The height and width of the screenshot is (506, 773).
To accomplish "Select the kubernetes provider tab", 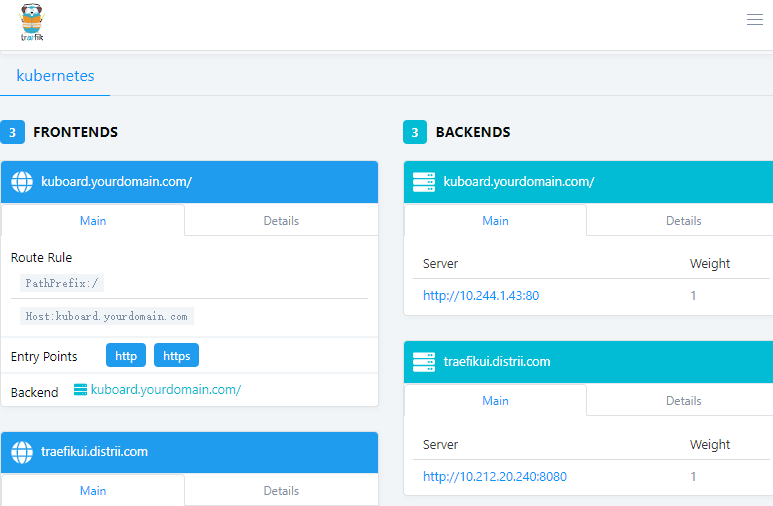I will [55, 75].
